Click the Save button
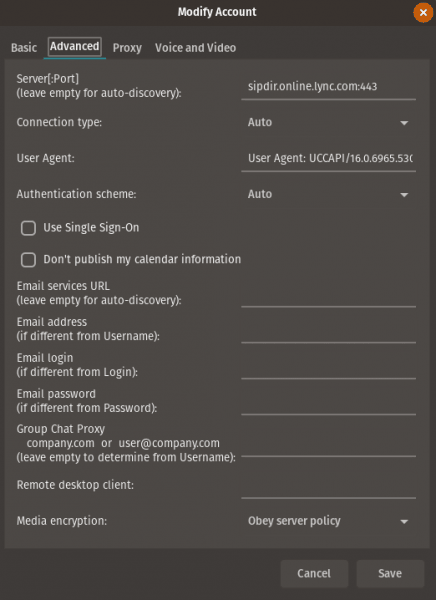Image resolution: width=436 pixels, height=600 pixels. pos(390,574)
